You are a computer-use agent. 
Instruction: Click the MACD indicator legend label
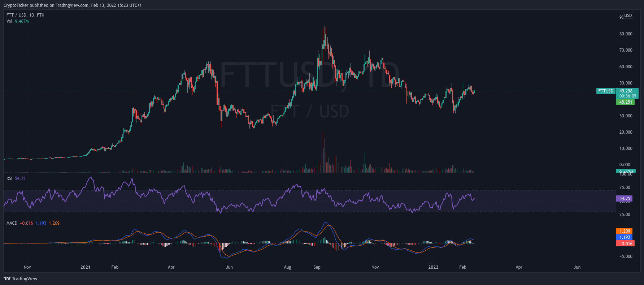pos(12,223)
